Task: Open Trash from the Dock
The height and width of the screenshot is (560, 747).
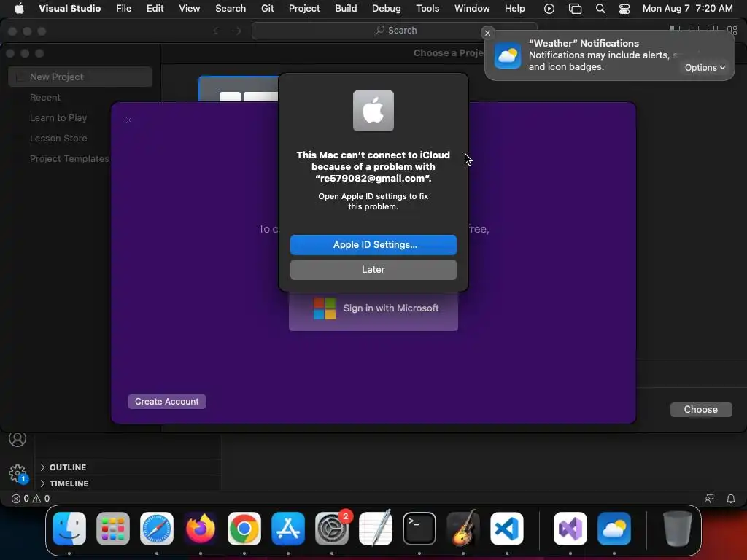Action: (678, 529)
